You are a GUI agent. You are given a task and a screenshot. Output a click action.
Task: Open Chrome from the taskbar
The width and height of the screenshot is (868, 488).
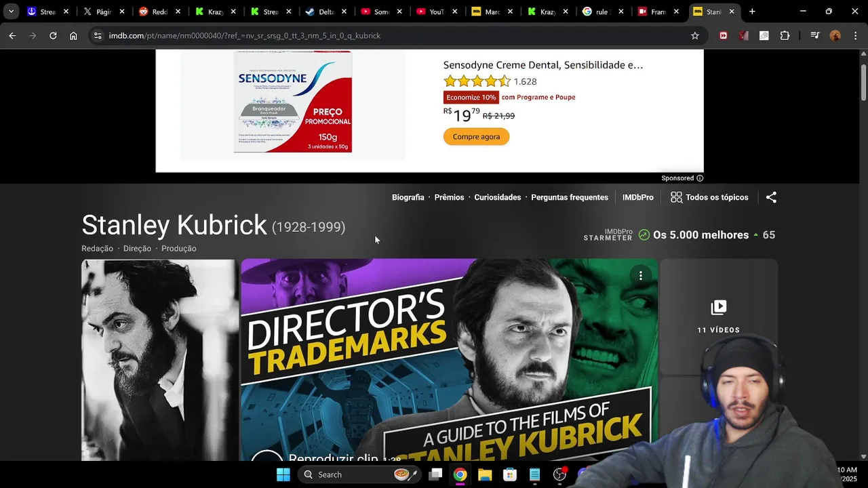click(460, 474)
